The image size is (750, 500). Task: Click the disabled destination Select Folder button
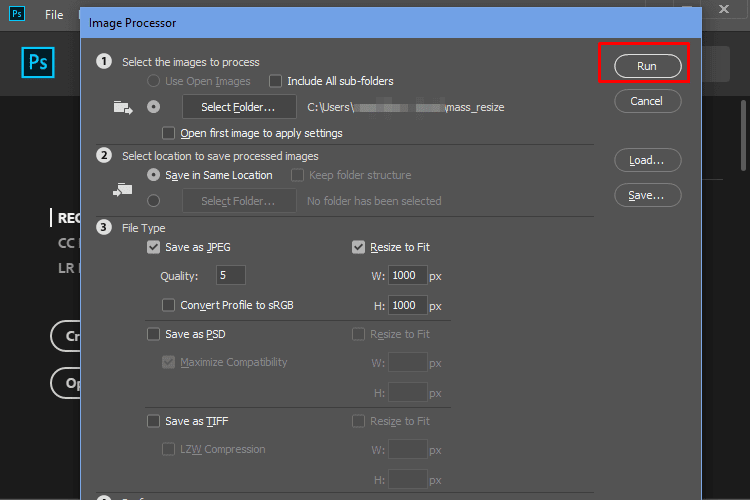(239, 201)
